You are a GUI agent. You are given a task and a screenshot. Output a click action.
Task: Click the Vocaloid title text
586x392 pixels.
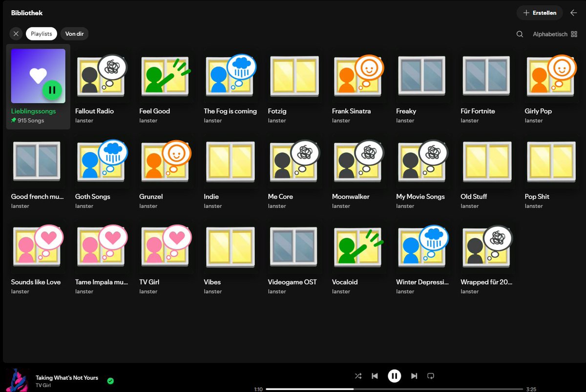point(345,282)
